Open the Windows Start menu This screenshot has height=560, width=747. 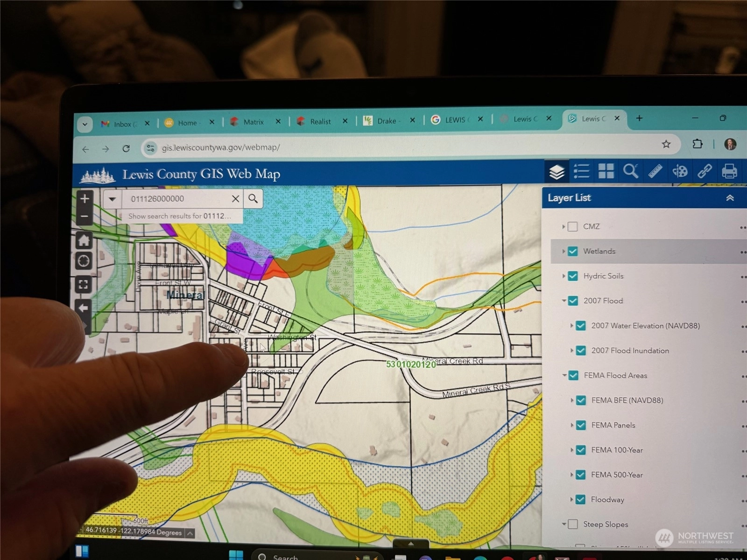click(236, 555)
